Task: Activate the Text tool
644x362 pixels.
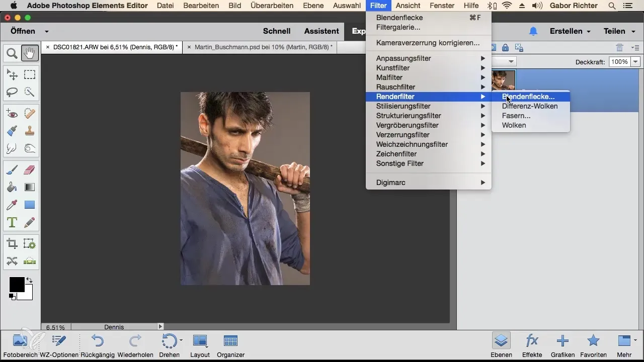Action: click(12, 222)
